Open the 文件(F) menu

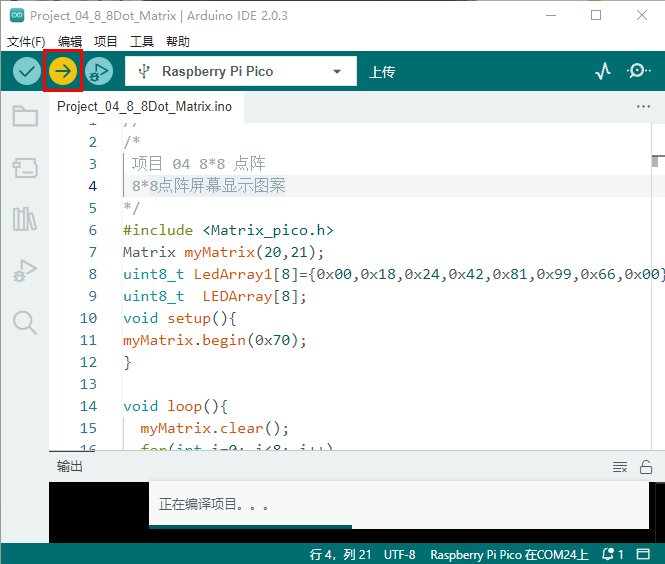[26, 42]
